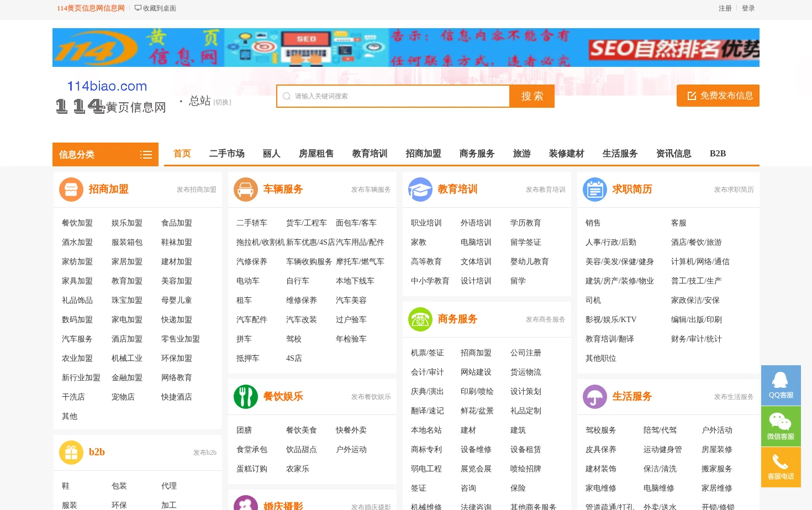The height and width of the screenshot is (510, 812).
Task: Open 职业培训 link
Action: click(x=426, y=223)
